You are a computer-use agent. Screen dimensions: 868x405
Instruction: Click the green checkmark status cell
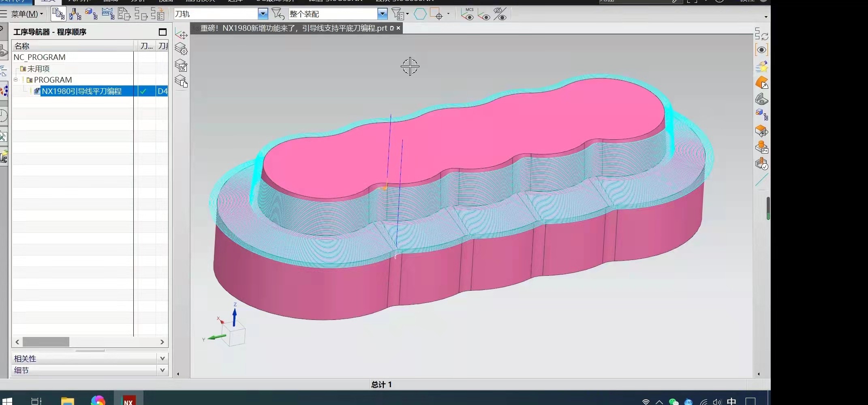coord(143,92)
